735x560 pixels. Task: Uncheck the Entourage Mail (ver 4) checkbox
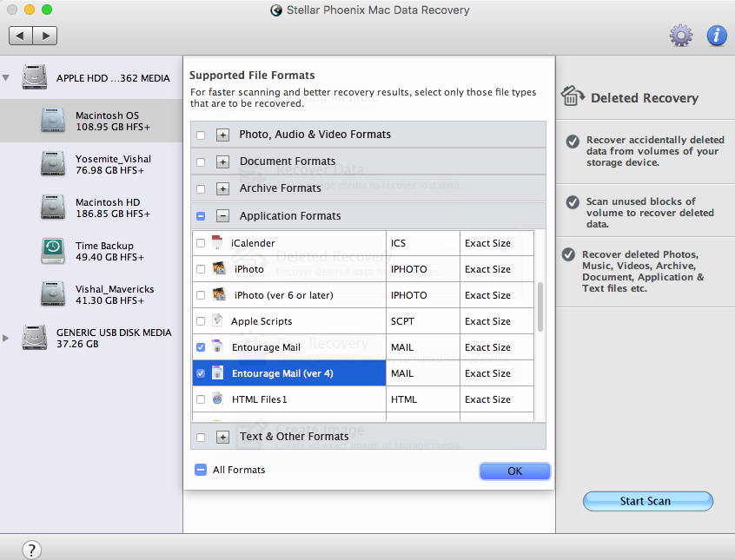point(201,373)
